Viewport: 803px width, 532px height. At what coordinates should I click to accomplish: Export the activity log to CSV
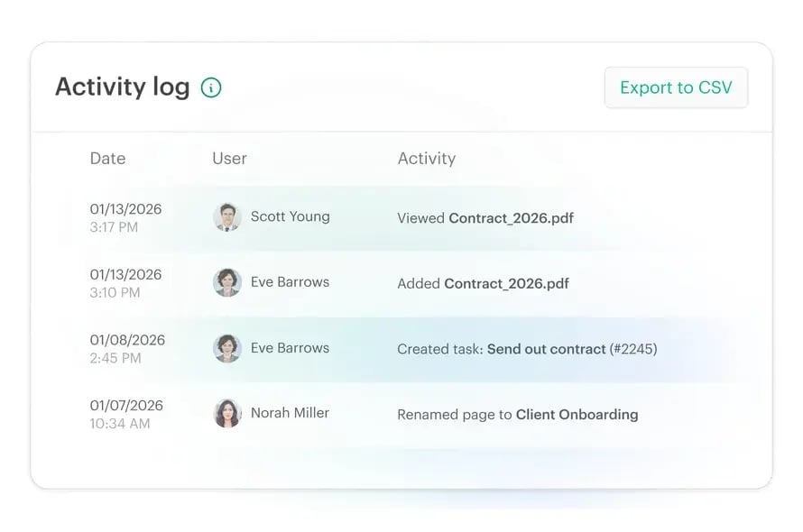(676, 87)
